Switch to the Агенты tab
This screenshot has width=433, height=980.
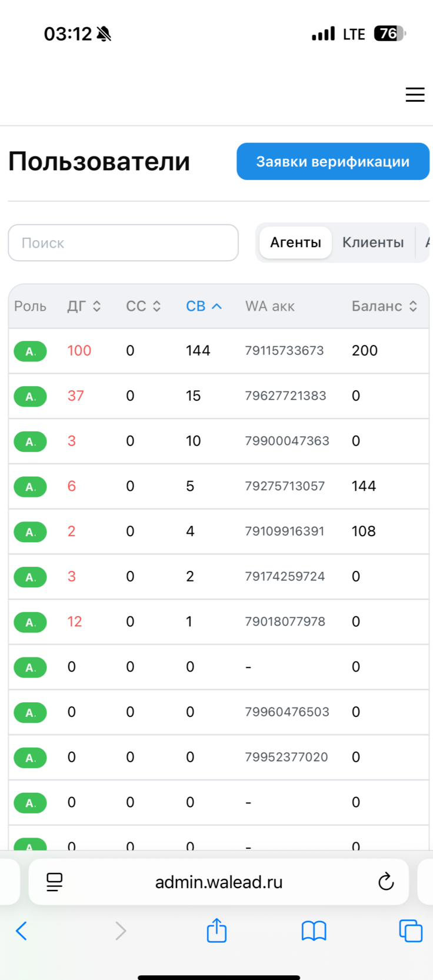pyautogui.click(x=295, y=242)
